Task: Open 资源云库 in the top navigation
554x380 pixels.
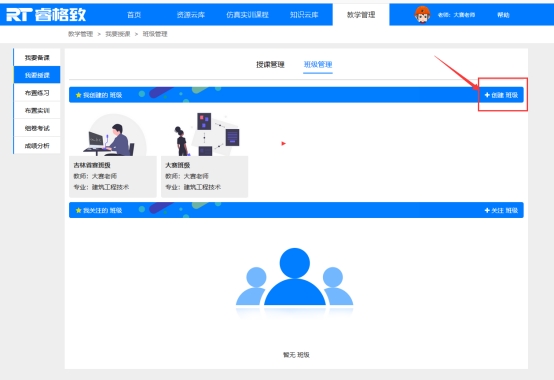Action: click(x=191, y=15)
